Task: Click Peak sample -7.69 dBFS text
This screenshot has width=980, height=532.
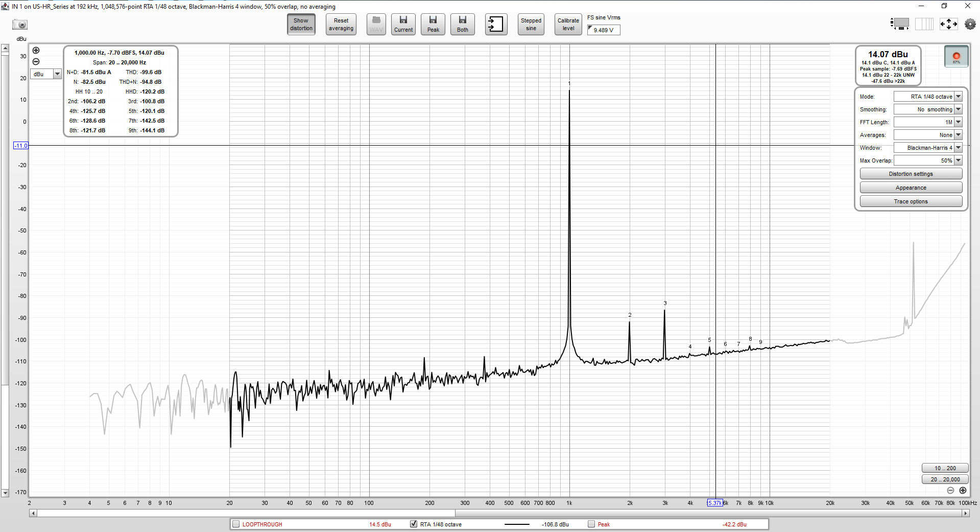Action: tap(888, 68)
